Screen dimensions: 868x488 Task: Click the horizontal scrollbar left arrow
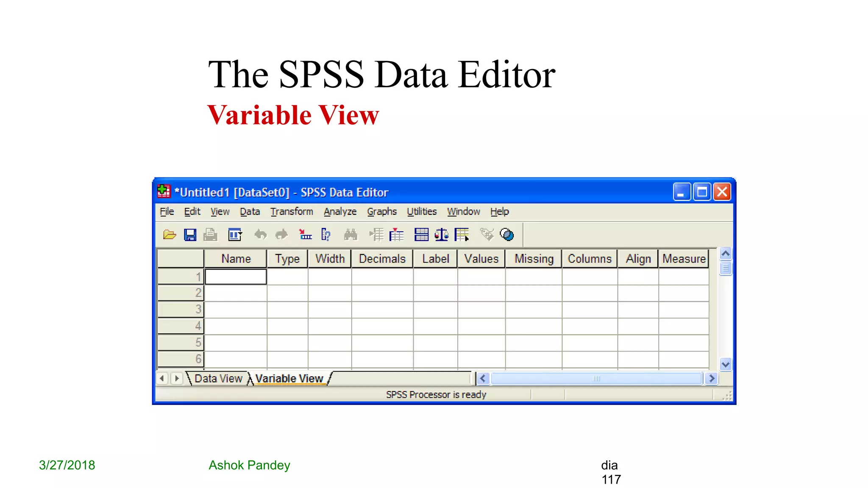pos(482,378)
